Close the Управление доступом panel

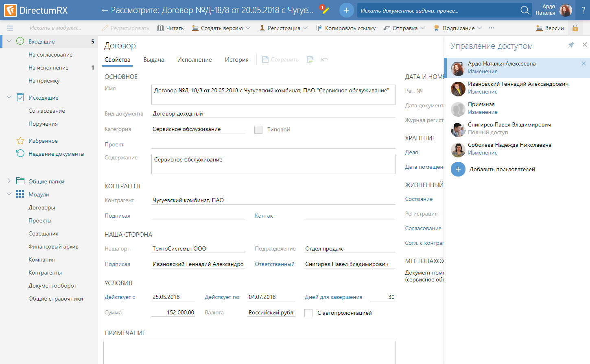click(x=585, y=45)
